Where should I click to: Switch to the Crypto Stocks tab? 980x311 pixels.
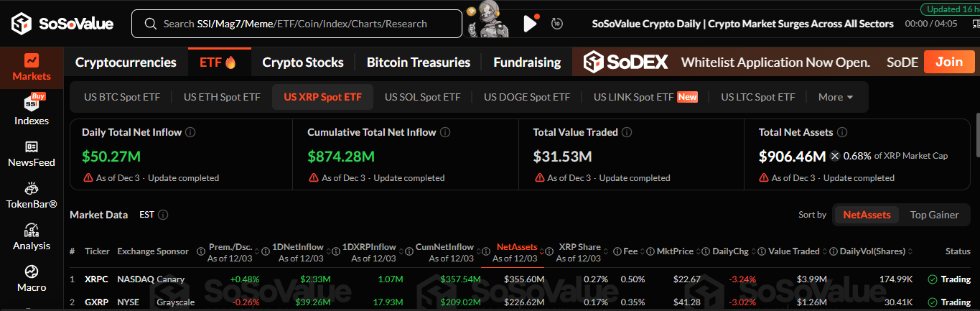point(302,62)
